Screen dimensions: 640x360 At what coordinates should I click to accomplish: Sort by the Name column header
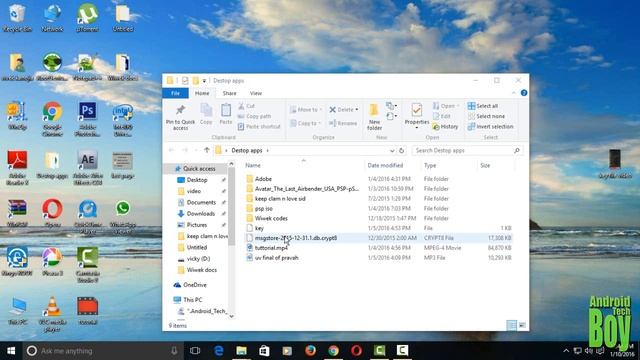[253, 165]
